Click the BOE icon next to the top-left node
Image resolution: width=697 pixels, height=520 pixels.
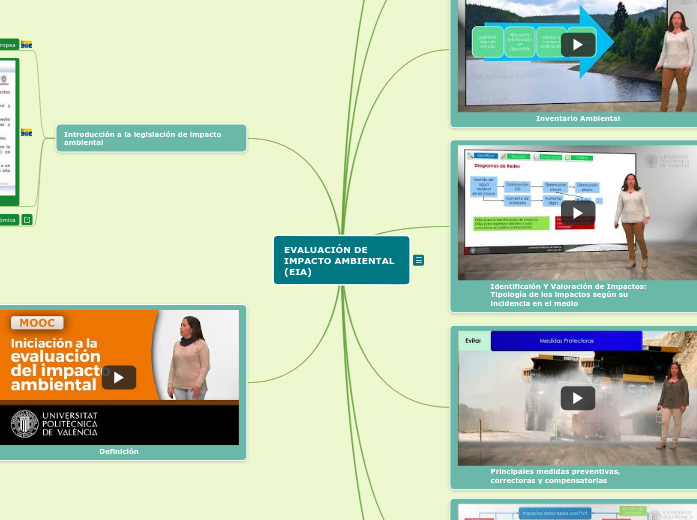tap(26, 45)
